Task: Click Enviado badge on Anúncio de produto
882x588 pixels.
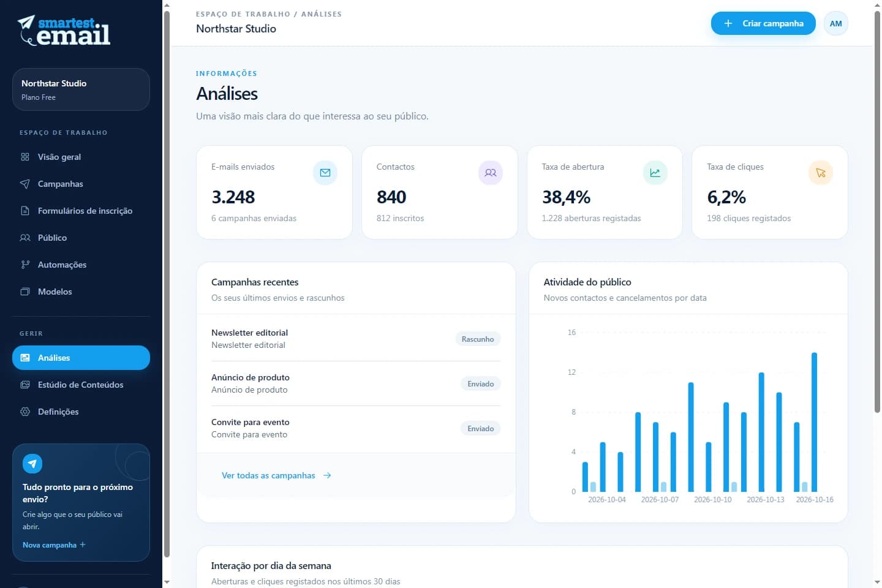Action: tap(481, 383)
